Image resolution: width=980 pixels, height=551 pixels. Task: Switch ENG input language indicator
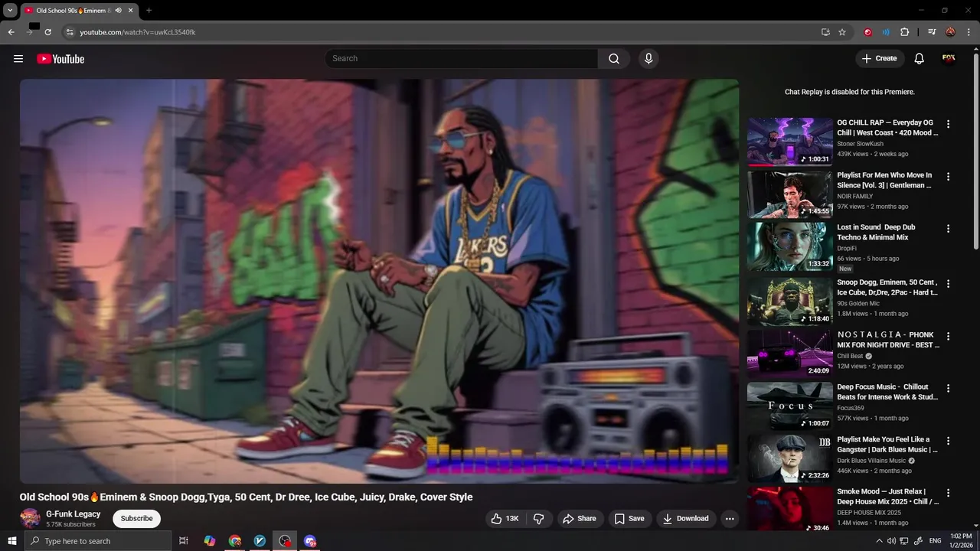coord(936,541)
